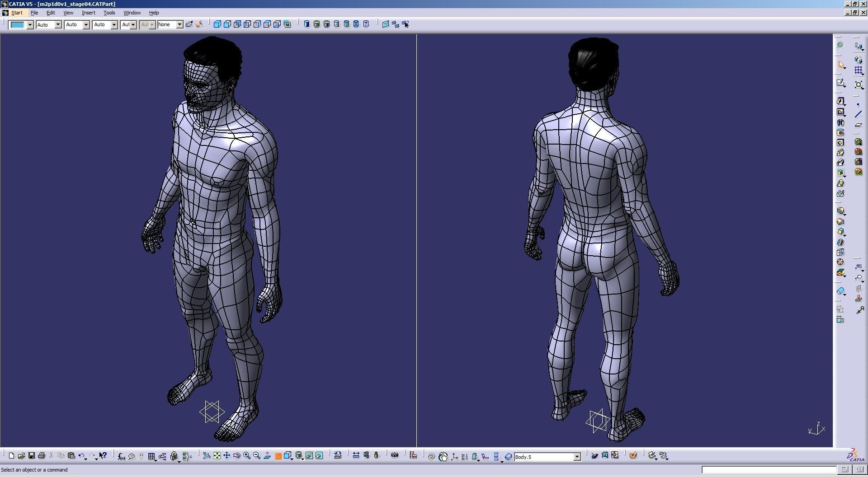
Task: Click the Front View cube icon
Action: coord(227,24)
